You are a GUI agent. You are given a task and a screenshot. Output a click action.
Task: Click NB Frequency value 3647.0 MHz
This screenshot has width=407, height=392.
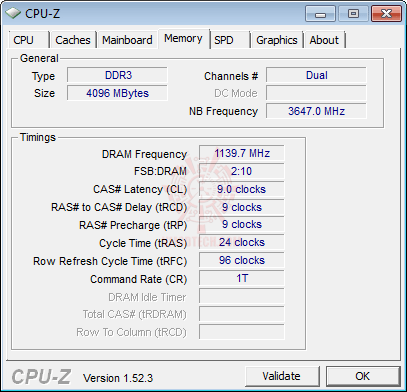(316, 111)
